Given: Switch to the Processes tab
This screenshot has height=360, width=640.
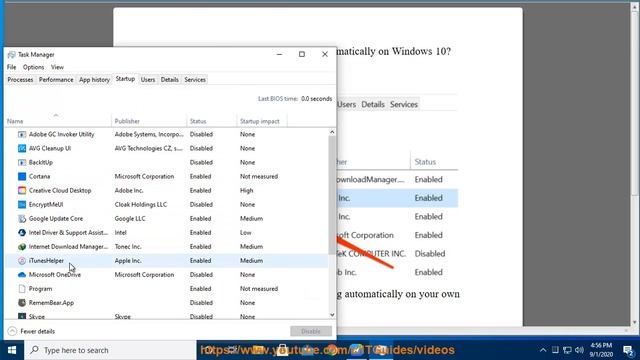Looking at the screenshot, I should tap(20, 80).
